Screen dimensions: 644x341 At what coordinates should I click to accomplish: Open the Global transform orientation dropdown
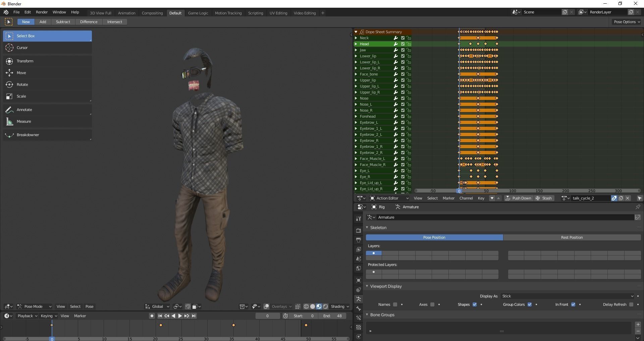coord(157,306)
